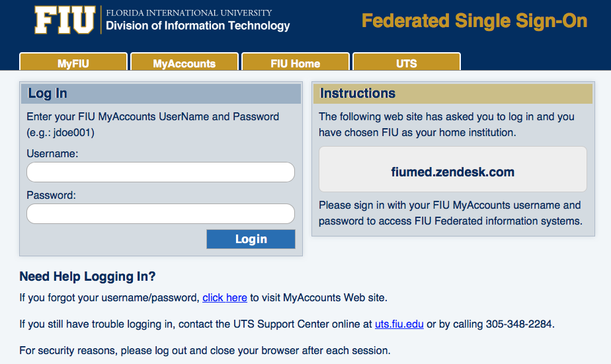Click the Instructions panel header
The height and width of the screenshot is (364, 611).
coord(453,93)
